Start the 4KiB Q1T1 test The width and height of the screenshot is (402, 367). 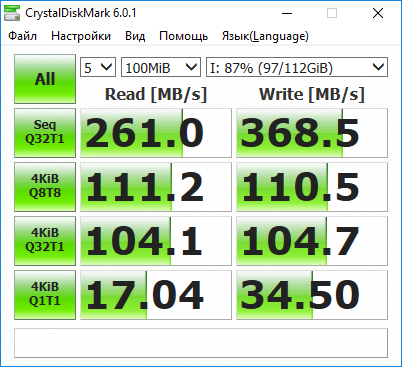pyautogui.click(x=45, y=295)
